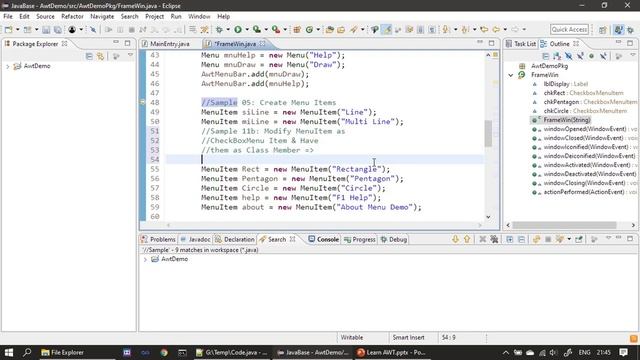This screenshot has height=360, width=640.
Task: Click the Search flashlight toolbar icon
Action: click(x=353, y=29)
